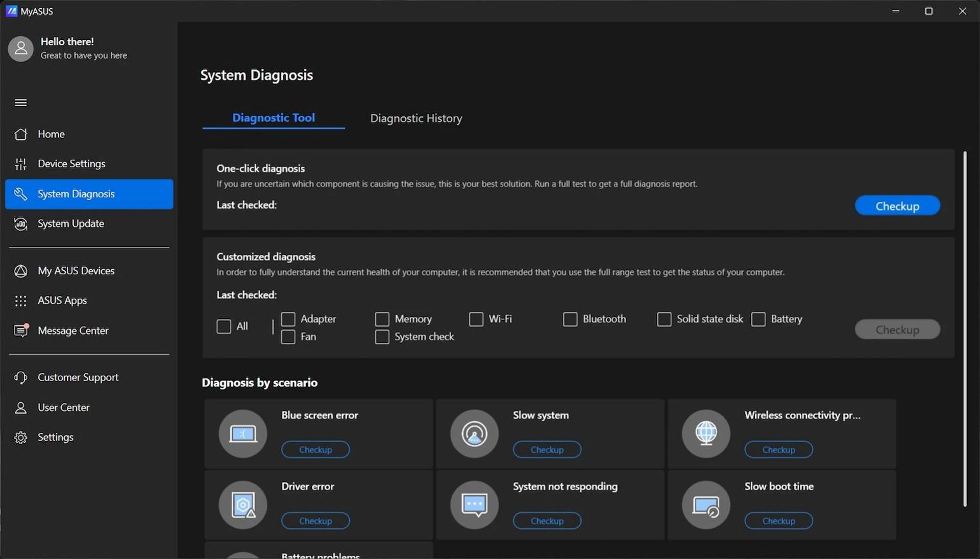Click the Blue screen error laptop icon

point(243,434)
